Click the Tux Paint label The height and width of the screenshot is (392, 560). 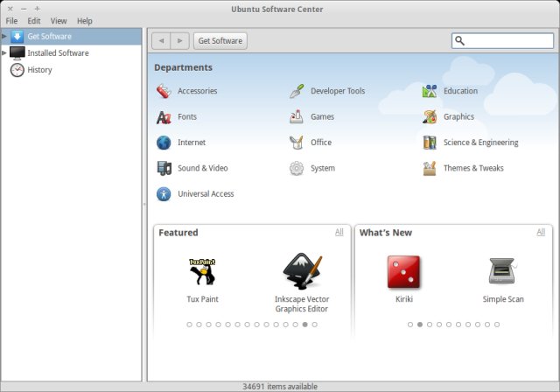[x=202, y=299]
